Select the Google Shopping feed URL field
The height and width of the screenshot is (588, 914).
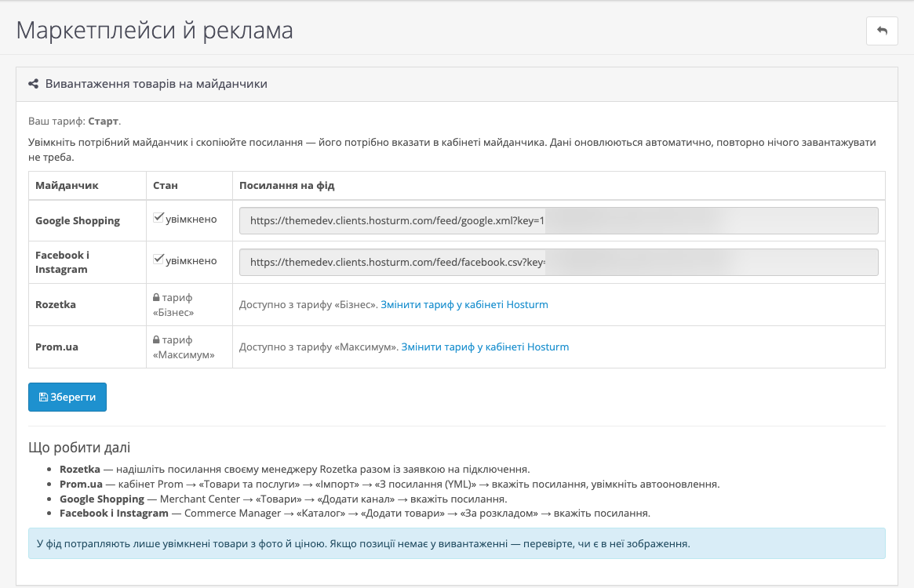[559, 221]
